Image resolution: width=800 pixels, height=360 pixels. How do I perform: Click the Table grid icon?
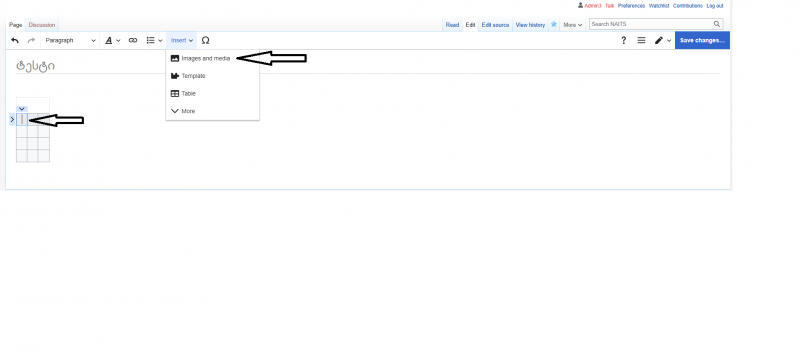click(174, 94)
